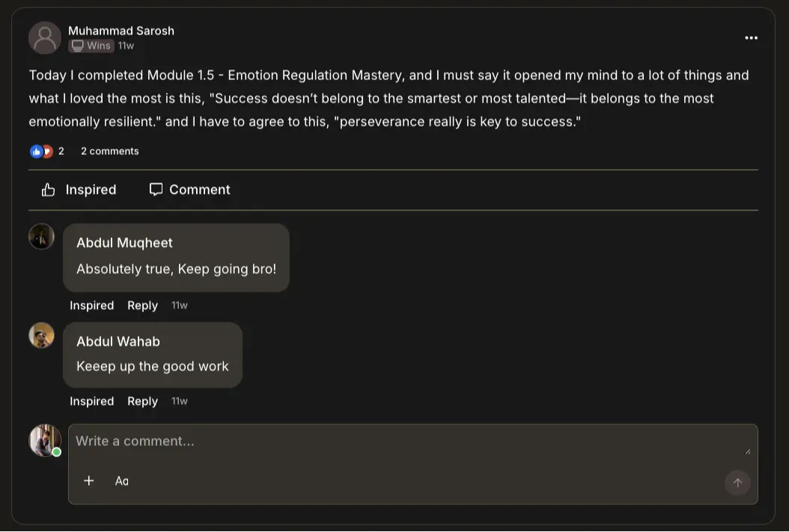
Task: Click the Comment speech bubble icon
Action: 156,189
